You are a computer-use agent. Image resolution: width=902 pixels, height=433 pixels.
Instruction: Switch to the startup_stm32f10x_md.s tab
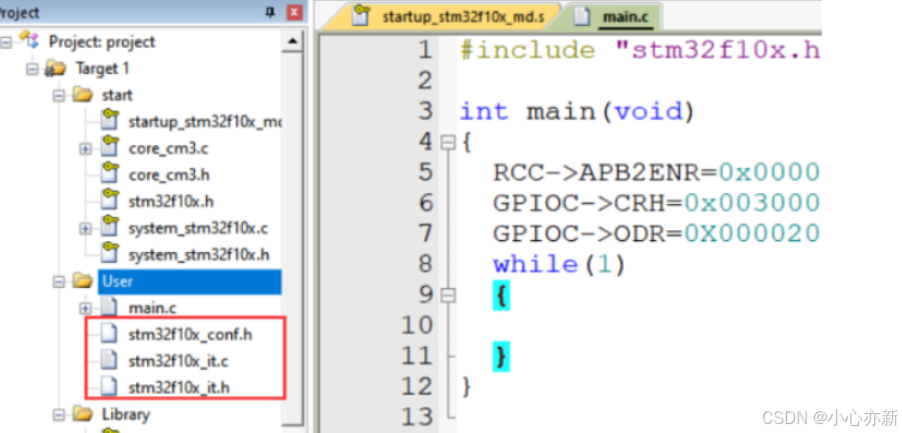point(441,16)
